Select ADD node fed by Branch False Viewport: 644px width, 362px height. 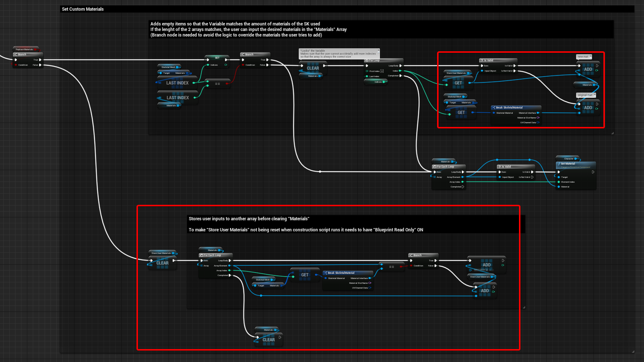click(x=485, y=290)
